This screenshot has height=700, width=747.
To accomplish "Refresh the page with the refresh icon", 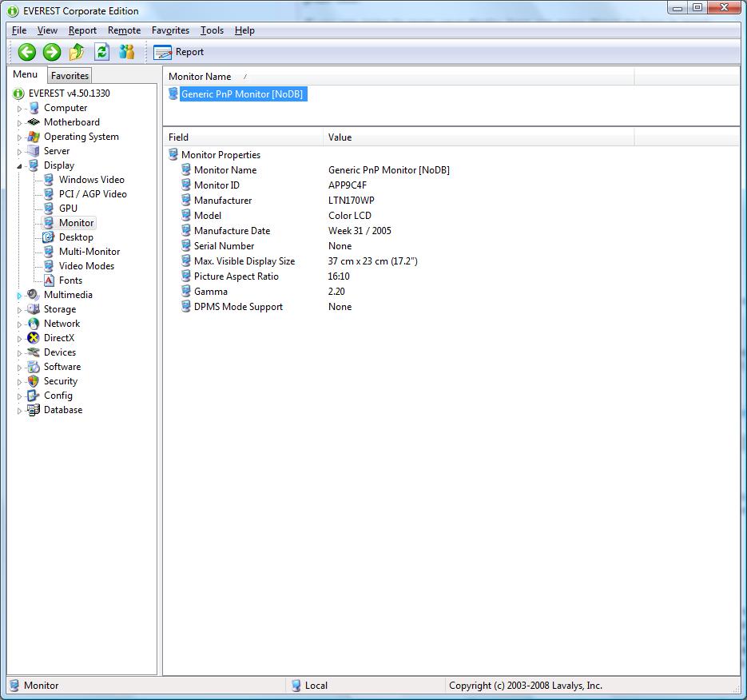I will [x=102, y=52].
